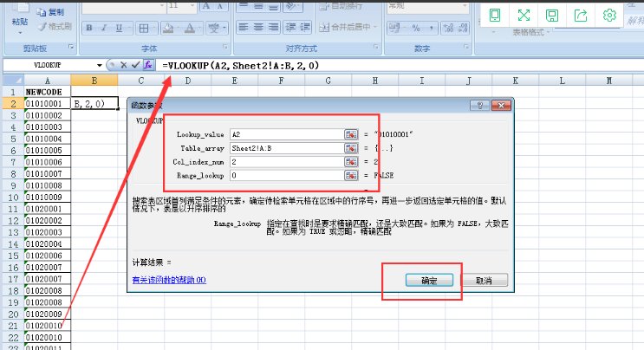Click the Col_index_num range selector icon
The width and height of the screenshot is (644, 350).
click(351, 162)
